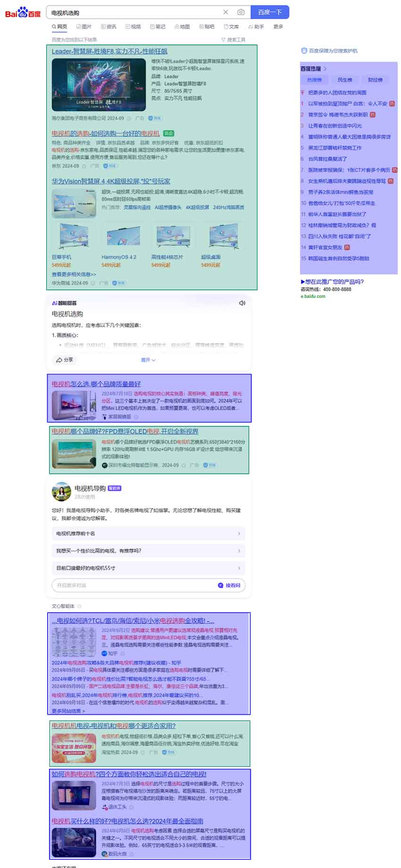The width and height of the screenshot is (401, 868).
Task: Select 我想买一个性价比高的电视,有推荐吗?
Action: click(x=149, y=551)
